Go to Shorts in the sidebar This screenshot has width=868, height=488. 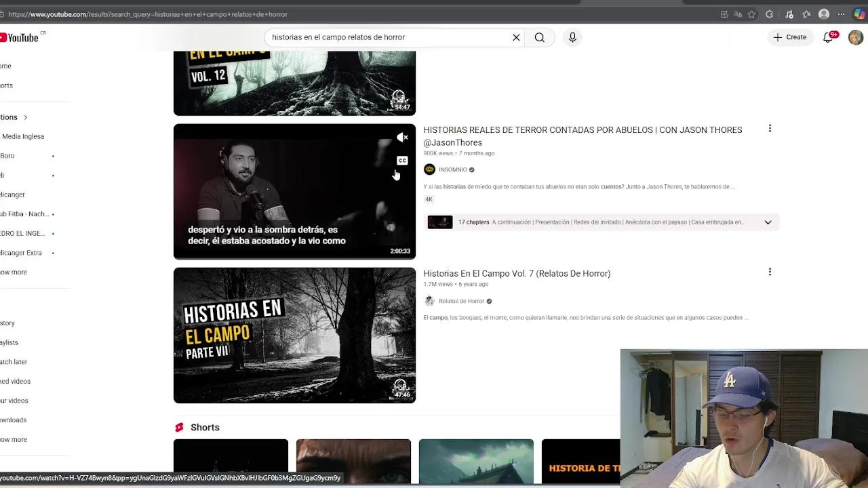tap(6, 85)
